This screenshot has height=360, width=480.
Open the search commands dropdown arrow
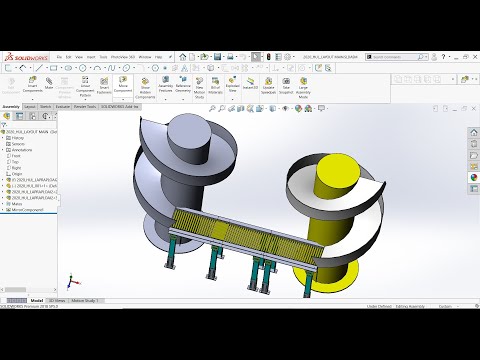click(426, 57)
